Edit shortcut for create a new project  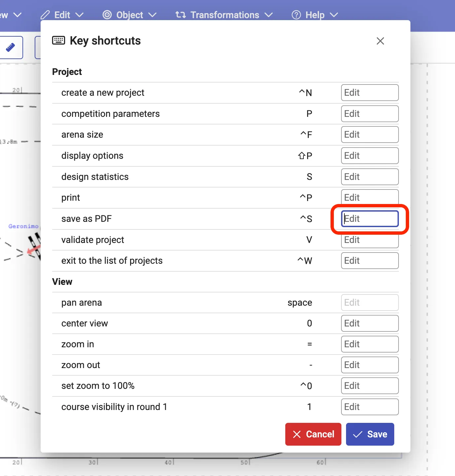coord(369,93)
